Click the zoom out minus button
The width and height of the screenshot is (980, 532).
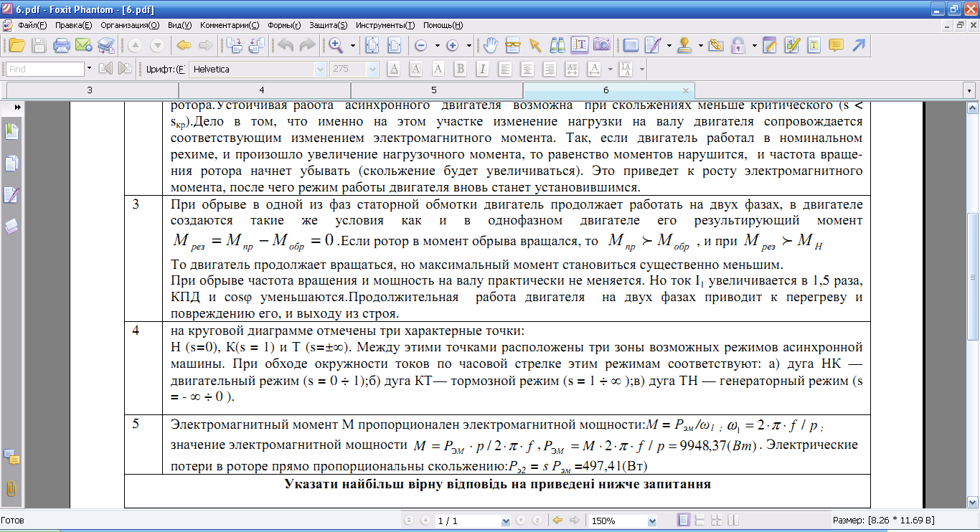[x=420, y=45]
